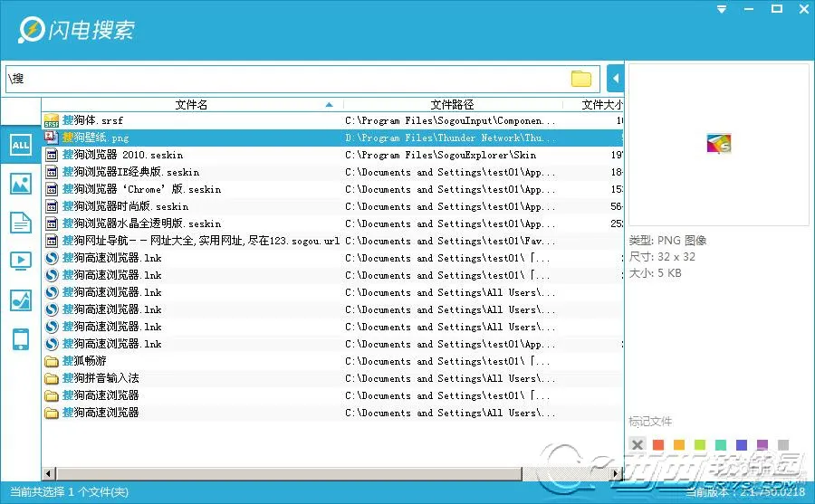Select the ALL files category filter
815x504 pixels.
click(x=20, y=145)
